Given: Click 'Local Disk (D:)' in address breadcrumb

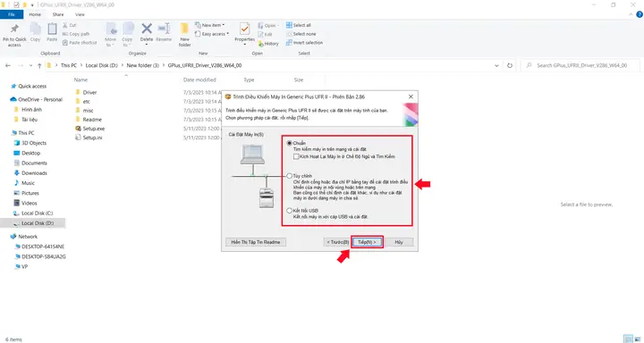Looking at the screenshot, I should point(101,65).
